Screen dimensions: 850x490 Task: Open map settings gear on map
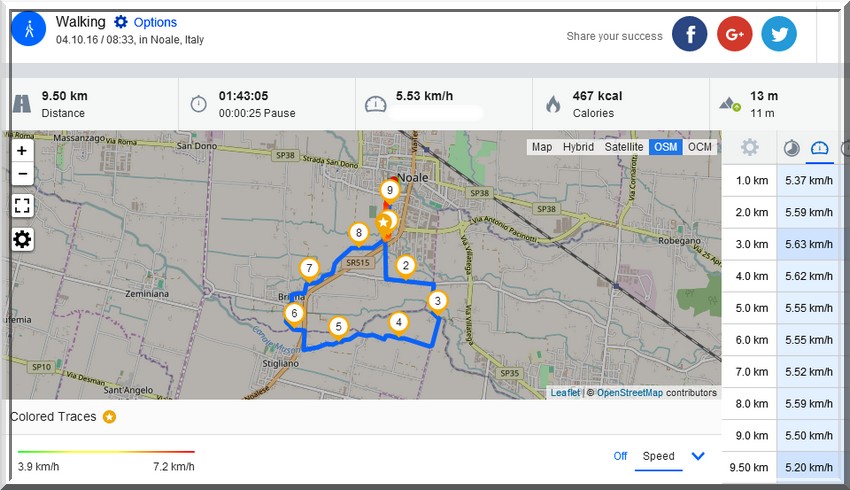(22, 239)
